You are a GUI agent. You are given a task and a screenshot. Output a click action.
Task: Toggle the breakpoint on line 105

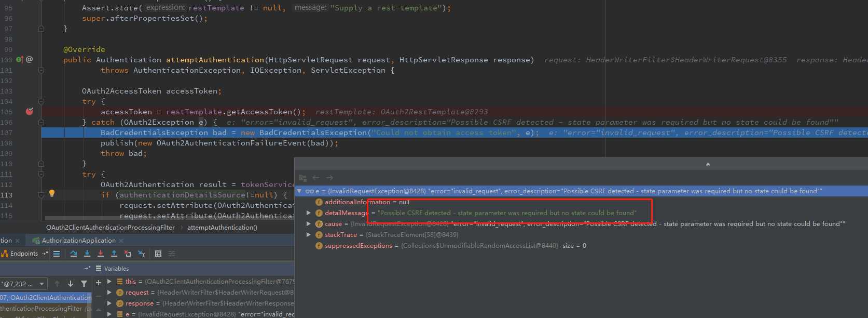[30, 111]
